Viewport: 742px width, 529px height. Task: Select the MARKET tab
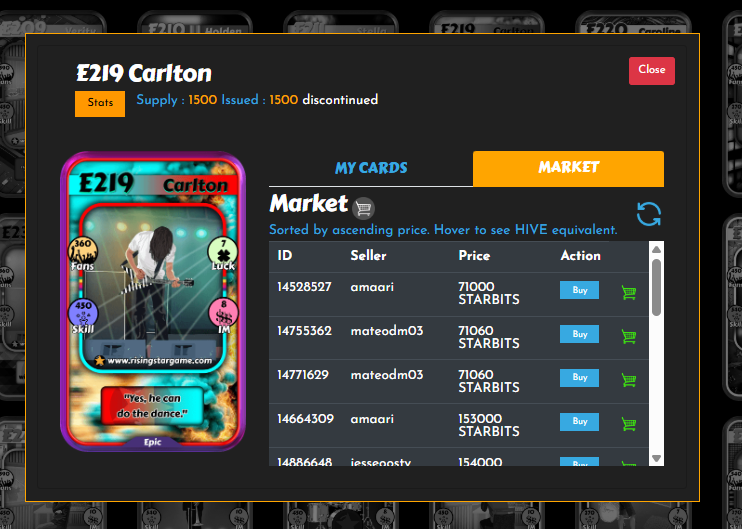pyautogui.click(x=568, y=168)
